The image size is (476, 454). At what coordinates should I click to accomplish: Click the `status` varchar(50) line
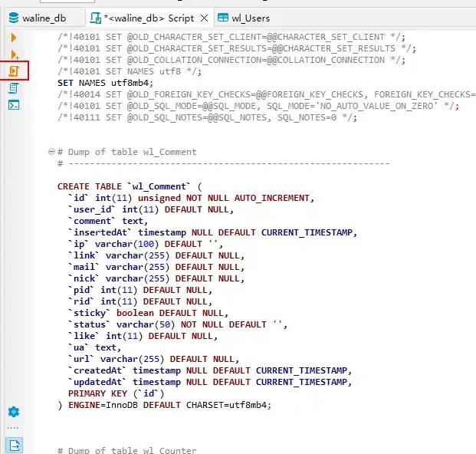[x=178, y=324]
